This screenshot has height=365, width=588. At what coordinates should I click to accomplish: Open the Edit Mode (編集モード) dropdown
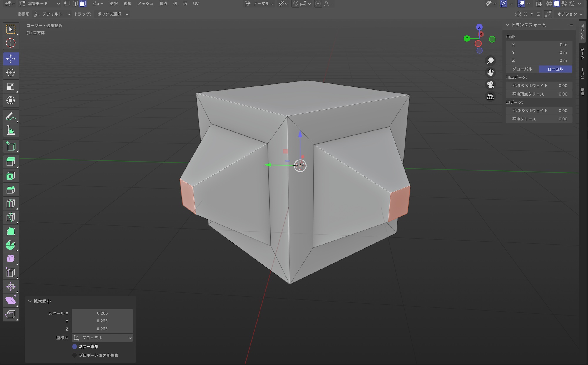[x=40, y=4]
